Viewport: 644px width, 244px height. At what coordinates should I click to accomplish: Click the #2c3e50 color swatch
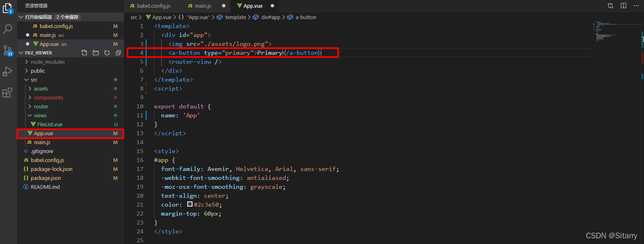click(x=190, y=204)
